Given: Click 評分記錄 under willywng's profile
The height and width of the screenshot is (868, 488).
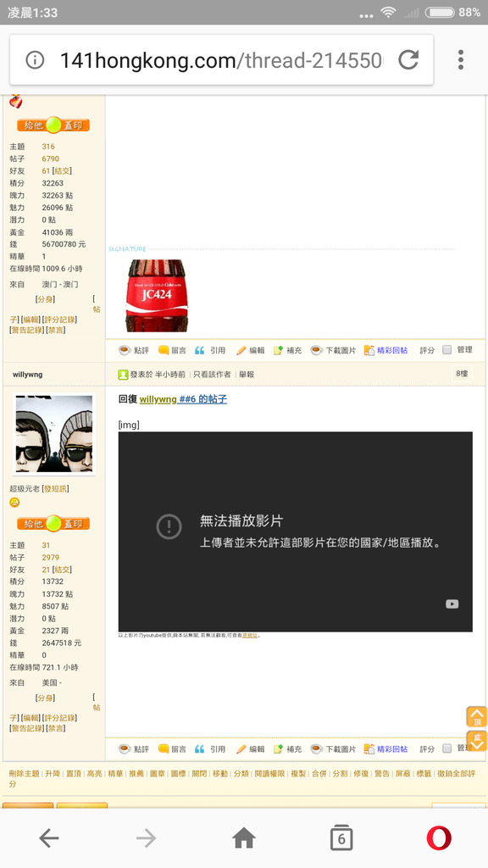Looking at the screenshot, I should [60, 718].
